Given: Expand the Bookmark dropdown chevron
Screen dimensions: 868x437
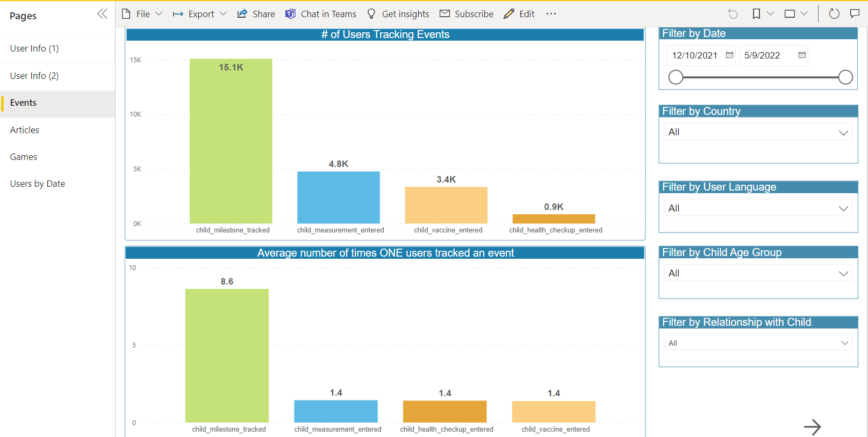Looking at the screenshot, I should point(770,14).
